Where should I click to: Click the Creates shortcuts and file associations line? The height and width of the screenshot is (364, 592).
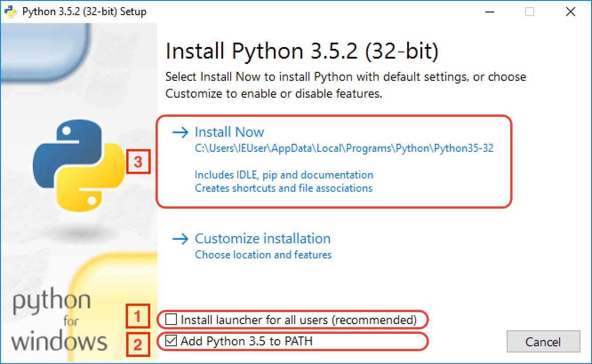click(x=284, y=188)
